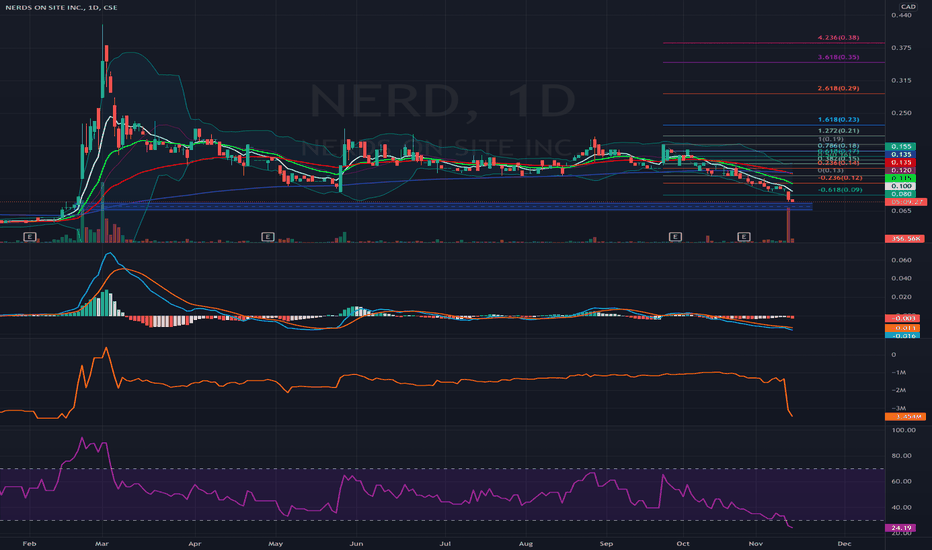Click 0.375 on the price axis
Viewport: 932px width, 550px height.
click(901, 48)
